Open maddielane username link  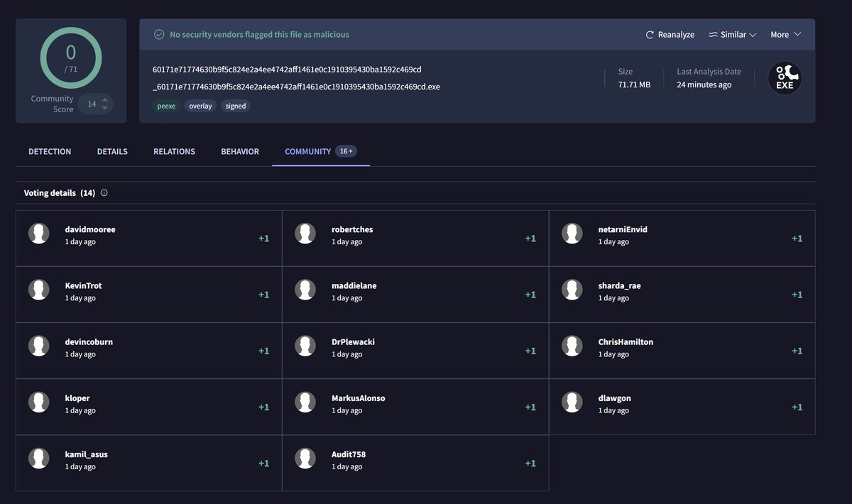tap(354, 285)
